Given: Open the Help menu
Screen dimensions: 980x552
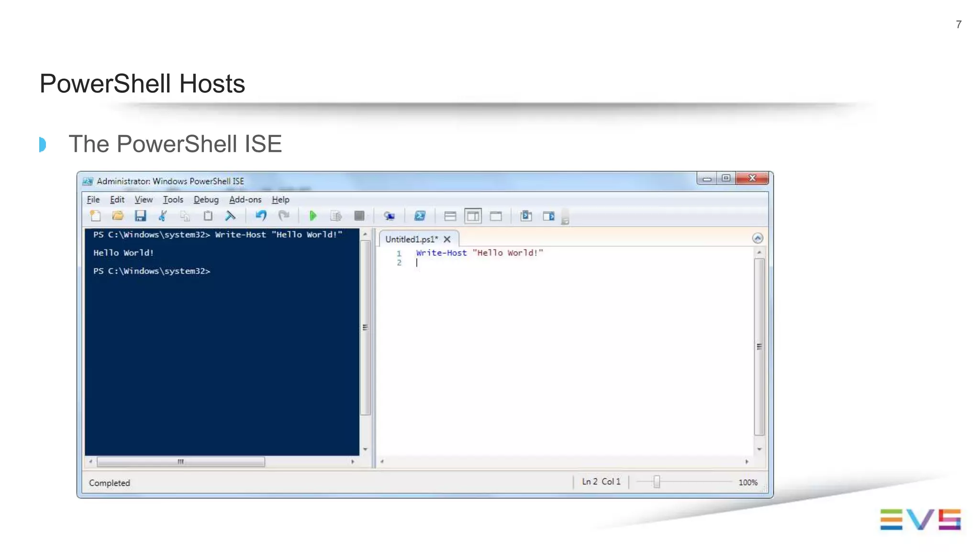Looking at the screenshot, I should 280,200.
